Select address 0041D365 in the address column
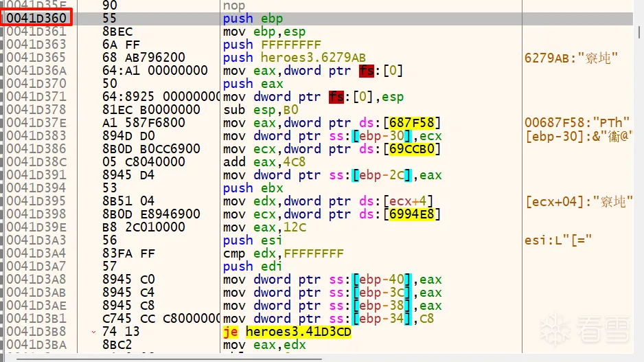Image resolution: width=644 pixels, height=362 pixels. click(x=36, y=58)
